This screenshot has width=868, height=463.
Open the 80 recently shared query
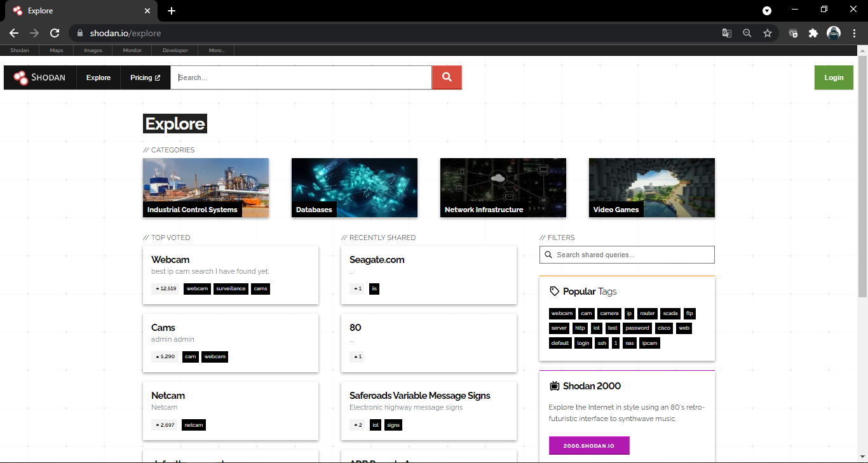(x=355, y=327)
